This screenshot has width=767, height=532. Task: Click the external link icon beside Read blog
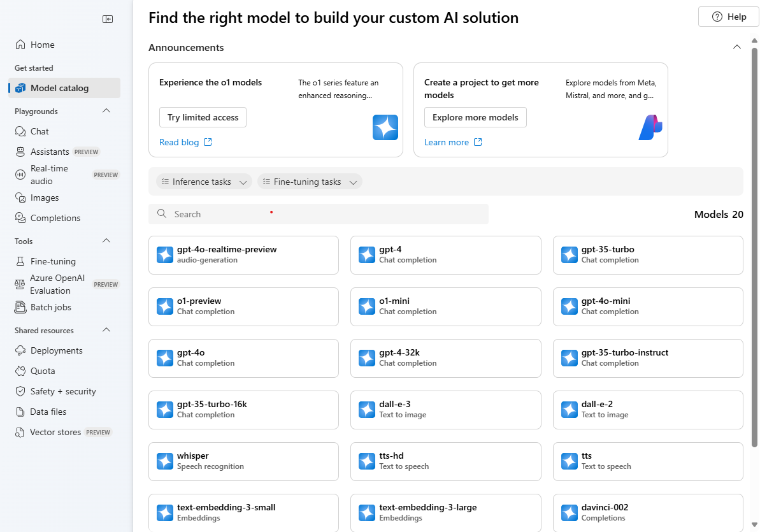(x=208, y=142)
